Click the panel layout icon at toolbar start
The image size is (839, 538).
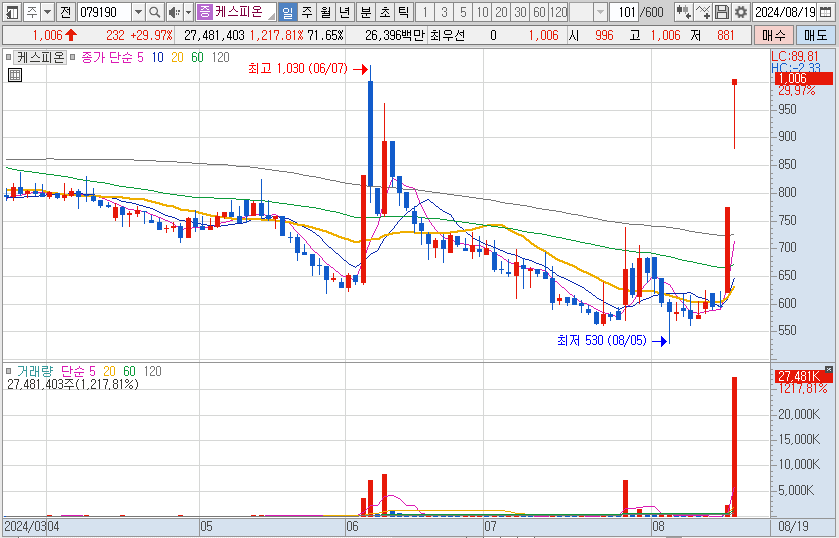[12, 11]
